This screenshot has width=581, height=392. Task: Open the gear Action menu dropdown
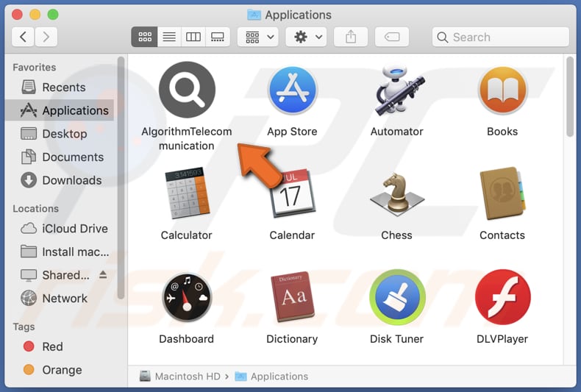306,37
